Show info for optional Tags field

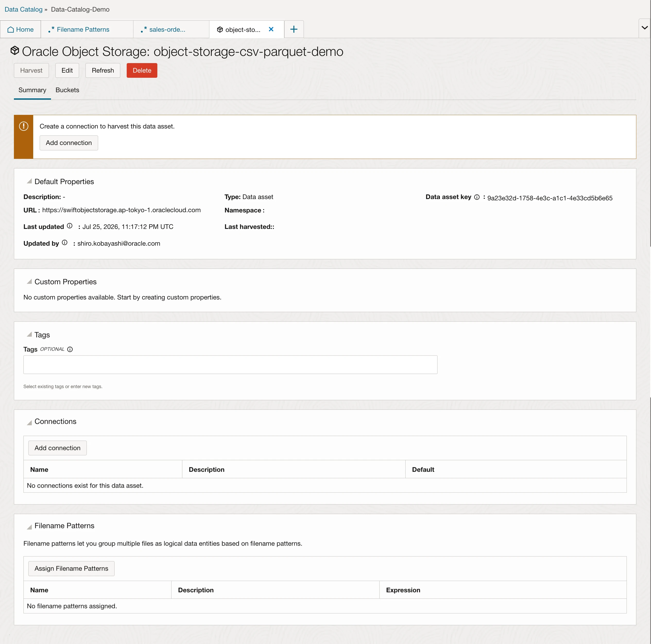[x=70, y=349]
